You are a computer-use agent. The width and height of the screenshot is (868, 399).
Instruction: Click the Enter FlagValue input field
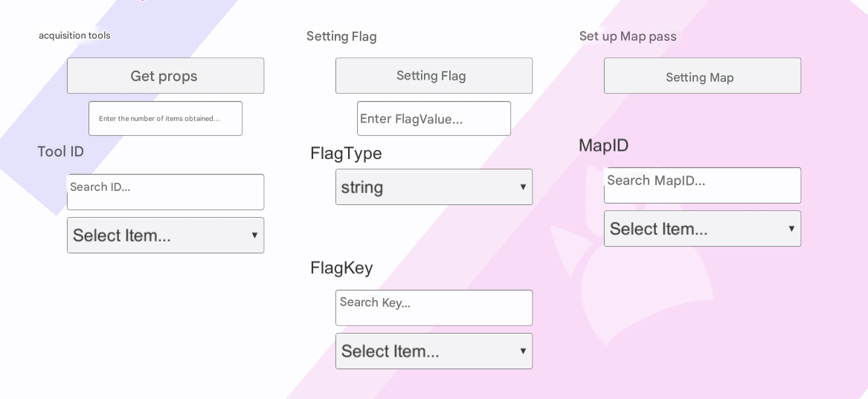coord(434,119)
